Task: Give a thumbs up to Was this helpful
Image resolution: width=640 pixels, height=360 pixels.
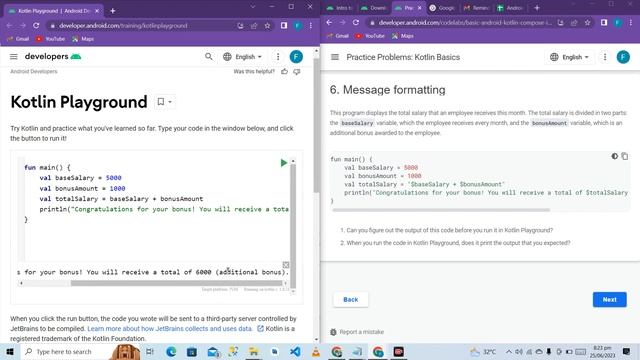Action: tap(284, 71)
